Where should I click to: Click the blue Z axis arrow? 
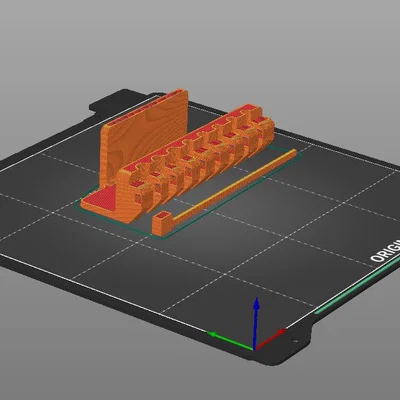(256, 323)
